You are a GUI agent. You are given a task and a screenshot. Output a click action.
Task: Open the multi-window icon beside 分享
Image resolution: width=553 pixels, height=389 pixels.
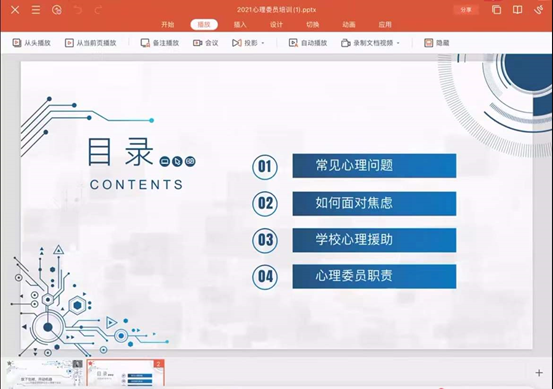(x=497, y=10)
